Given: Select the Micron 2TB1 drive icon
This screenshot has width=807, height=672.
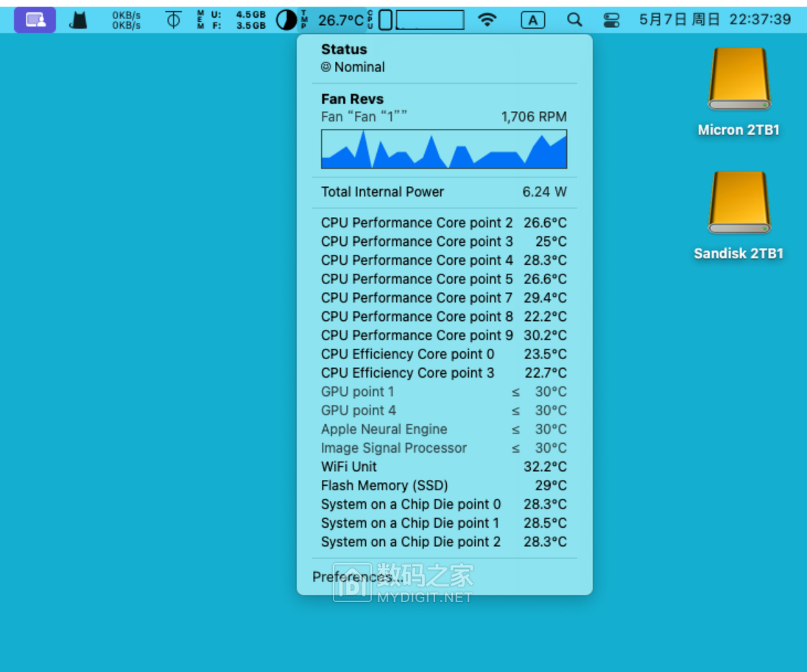Looking at the screenshot, I should point(739,79).
